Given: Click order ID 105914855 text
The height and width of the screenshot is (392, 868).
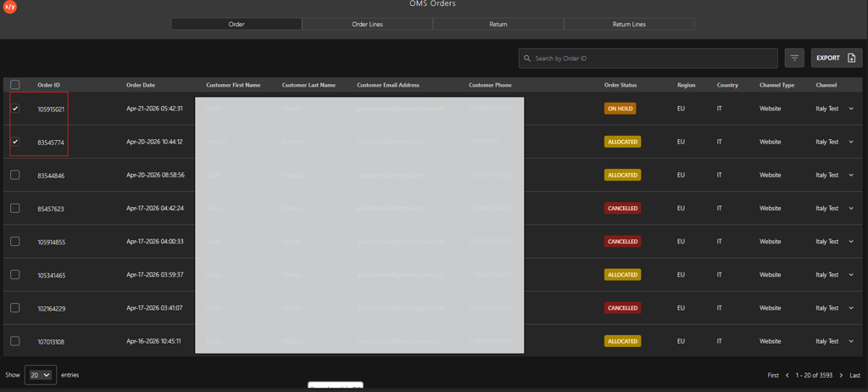Looking at the screenshot, I should pyautogui.click(x=51, y=243).
